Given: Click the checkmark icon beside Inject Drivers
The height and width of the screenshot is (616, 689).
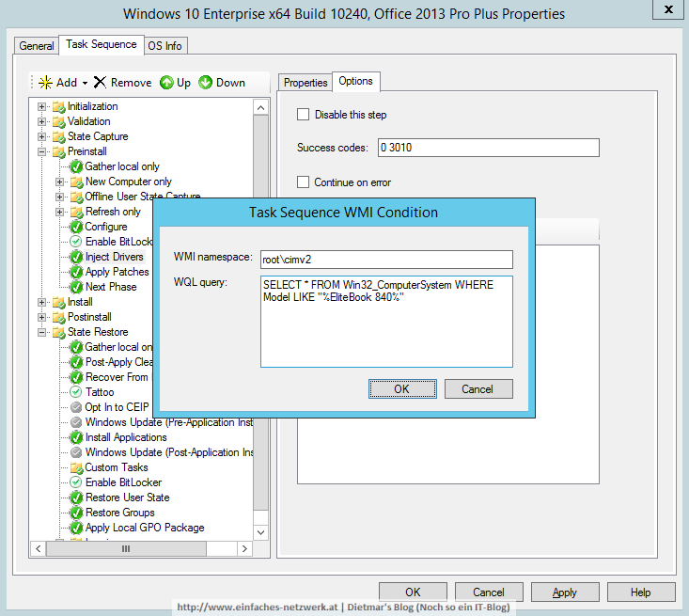Looking at the screenshot, I should pyautogui.click(x=76, y=257).
